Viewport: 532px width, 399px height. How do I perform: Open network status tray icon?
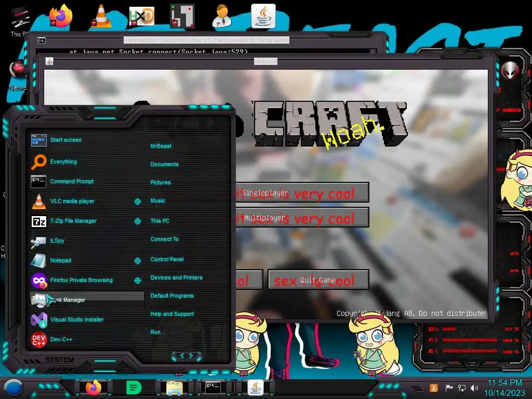(462, 388)
